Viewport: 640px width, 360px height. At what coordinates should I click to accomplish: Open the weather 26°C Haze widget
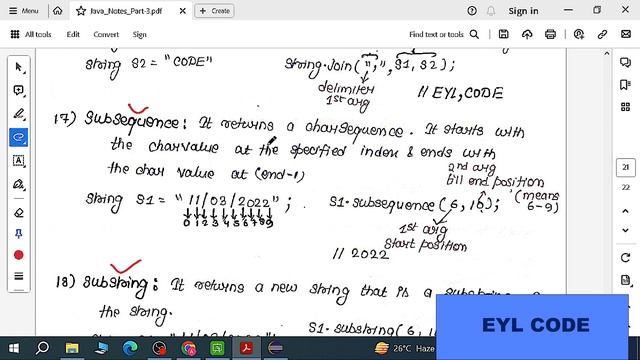[x=404, y=348]
